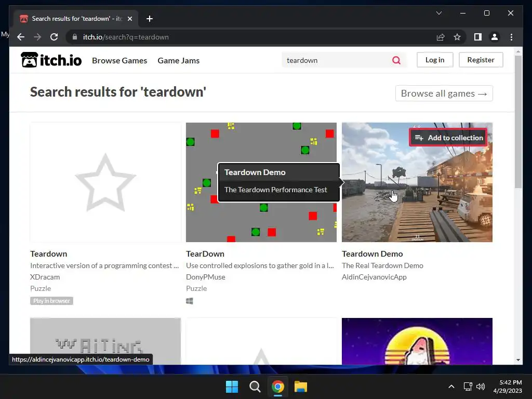Click the scrollbar down arrow
Image resolution: width=532 pixels, height=399 pixels.
[x=518, y=360]
